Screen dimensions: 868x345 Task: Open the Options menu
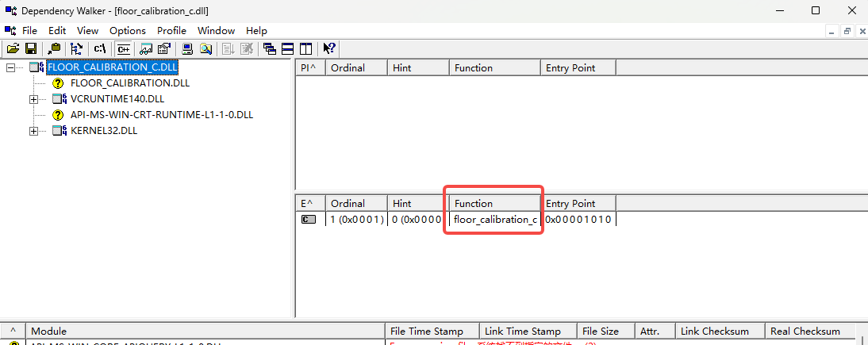[x=127, y=30]
